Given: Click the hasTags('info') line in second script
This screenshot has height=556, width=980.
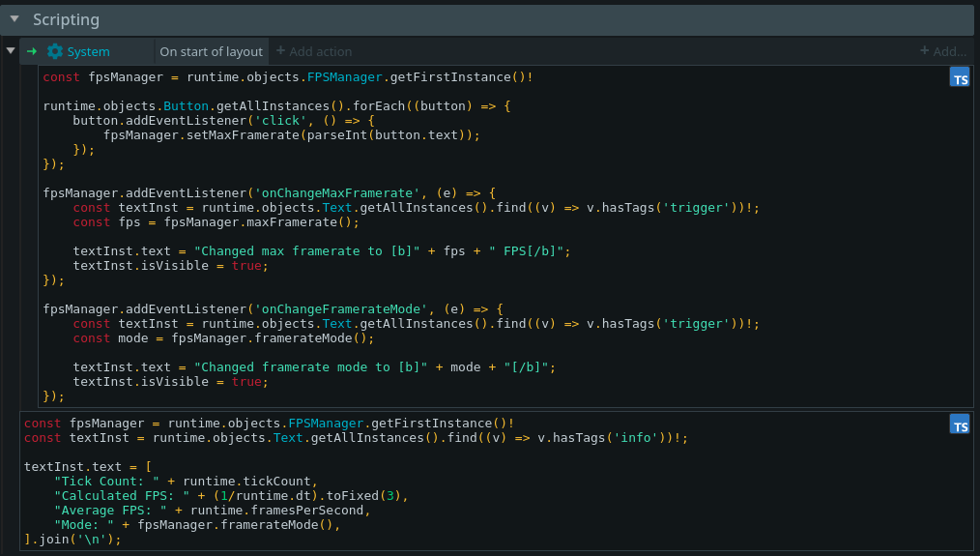Looking at the screenshot, I should (x=357, y=438).
